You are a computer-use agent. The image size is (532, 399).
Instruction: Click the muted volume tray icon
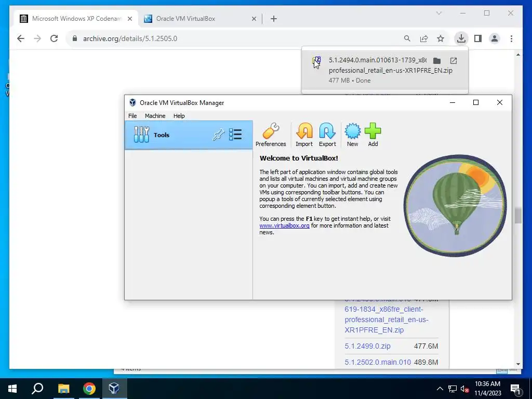click(464, 389)
